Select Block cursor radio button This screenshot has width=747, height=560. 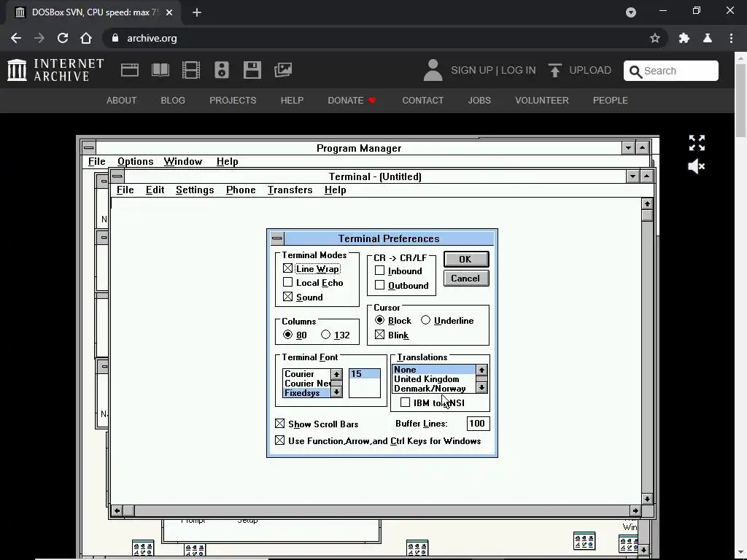click(379, 320)
